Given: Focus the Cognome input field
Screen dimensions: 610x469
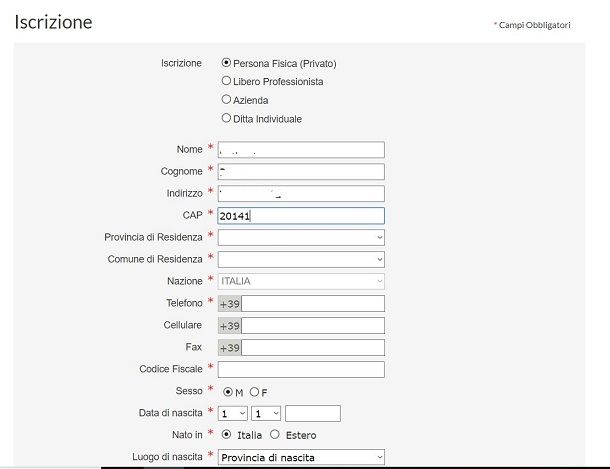Looking at the screenshot, I should (x=301, y=172).
